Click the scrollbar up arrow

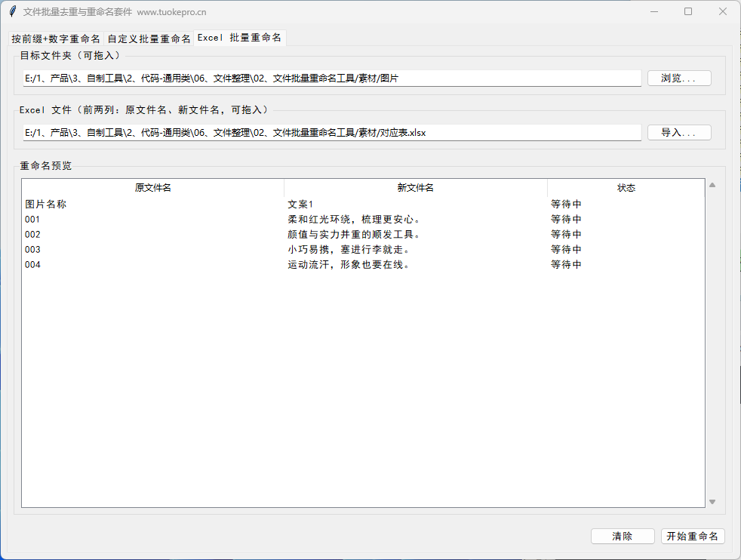click(x=711, y=183)
